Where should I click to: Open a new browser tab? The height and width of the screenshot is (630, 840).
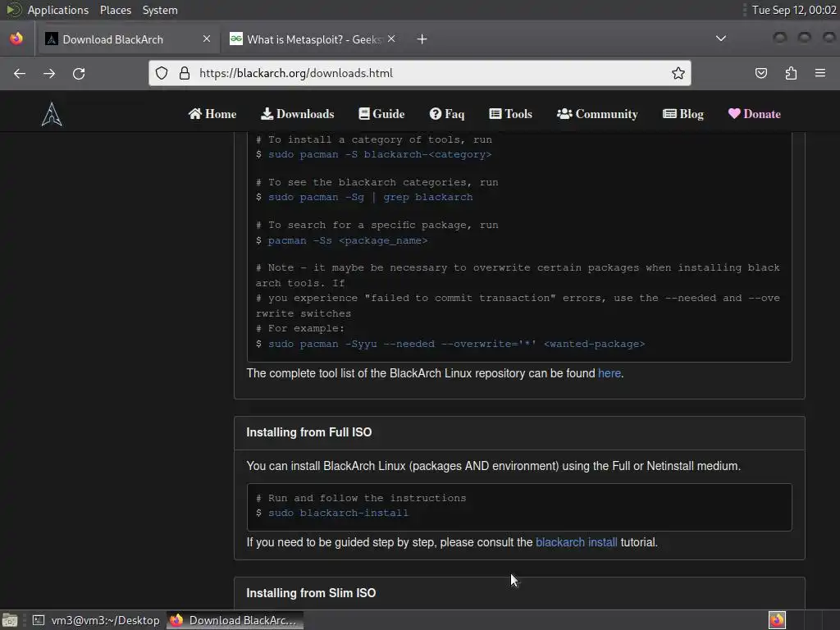(422, 39)
